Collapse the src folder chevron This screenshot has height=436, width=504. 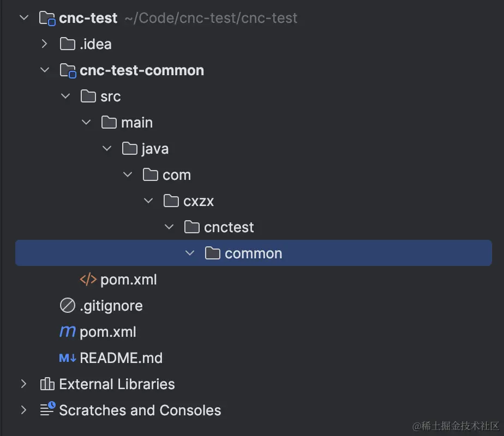coord(65,96)
